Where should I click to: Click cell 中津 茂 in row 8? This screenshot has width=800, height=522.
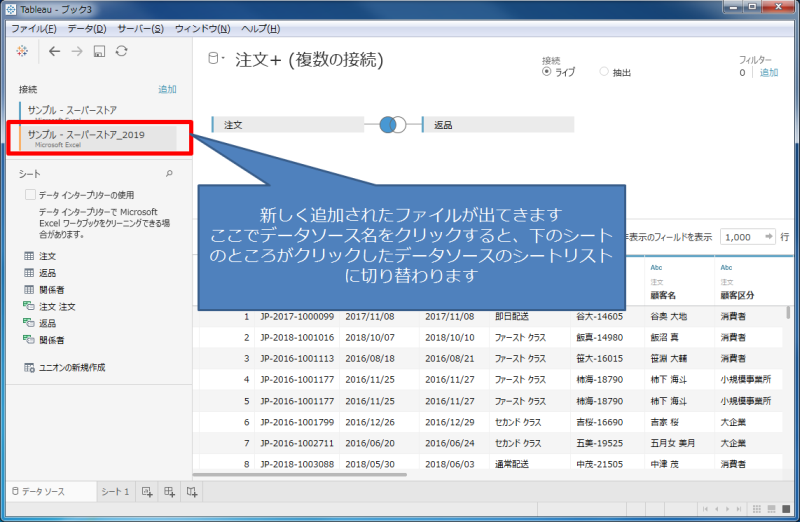tap(664, 464)
